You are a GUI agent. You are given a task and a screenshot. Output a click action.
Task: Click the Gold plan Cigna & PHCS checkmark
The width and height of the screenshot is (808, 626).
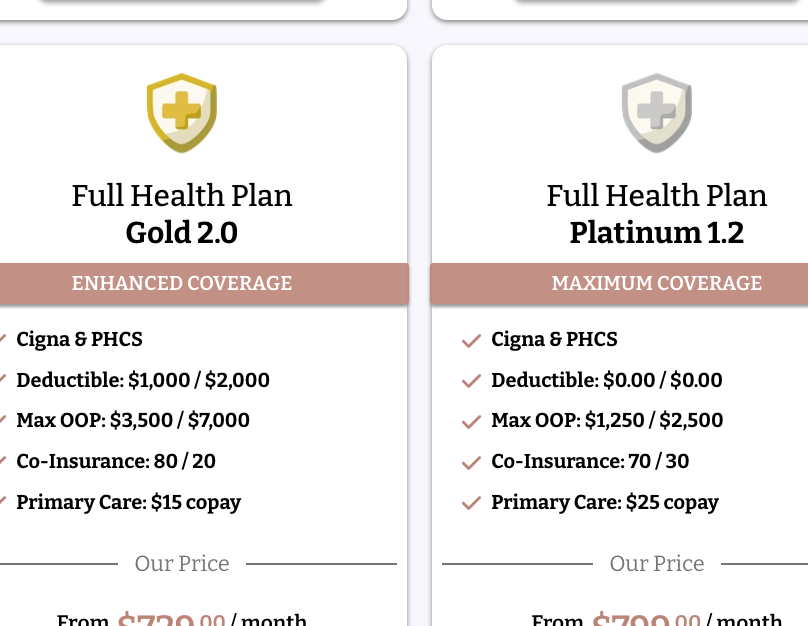pos(3,341)
